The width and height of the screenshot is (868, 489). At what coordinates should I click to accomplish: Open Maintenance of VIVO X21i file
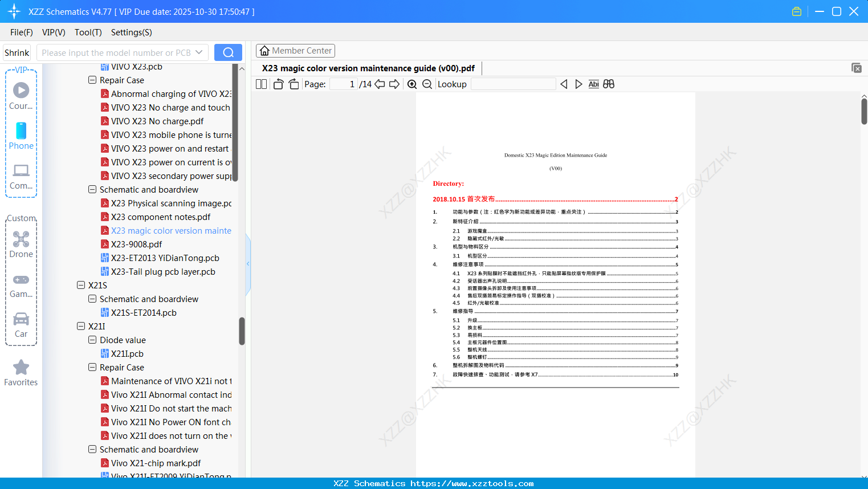(166, 381)
